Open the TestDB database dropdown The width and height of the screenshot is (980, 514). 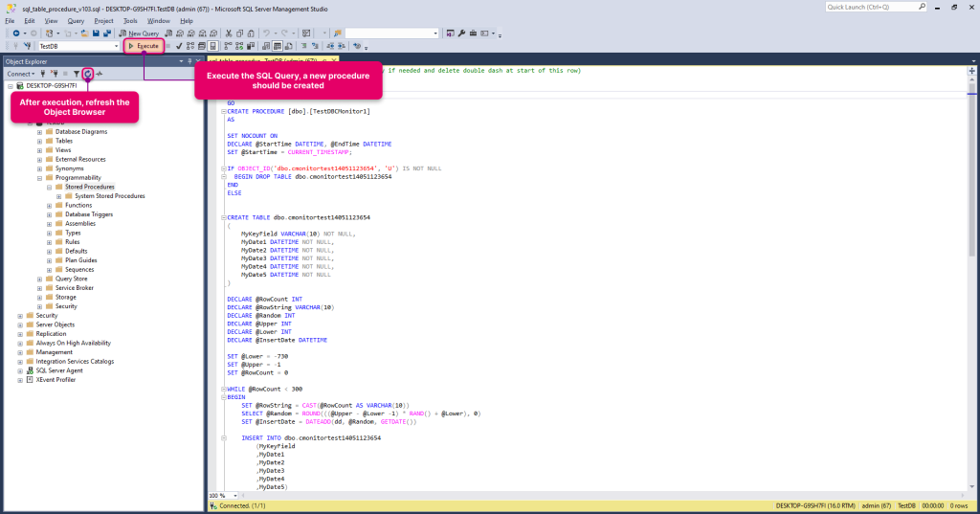116,46
